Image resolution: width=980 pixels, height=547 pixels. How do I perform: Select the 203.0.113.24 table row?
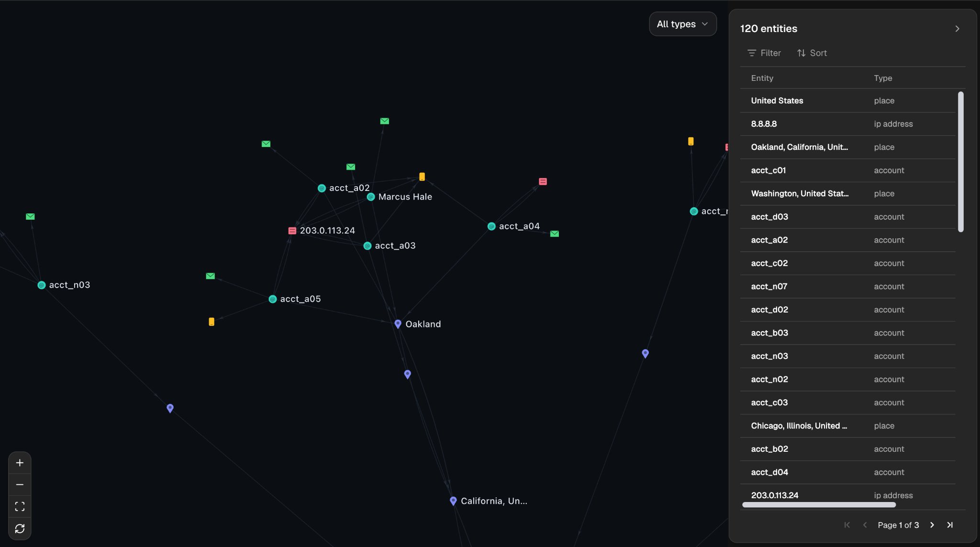847,495
